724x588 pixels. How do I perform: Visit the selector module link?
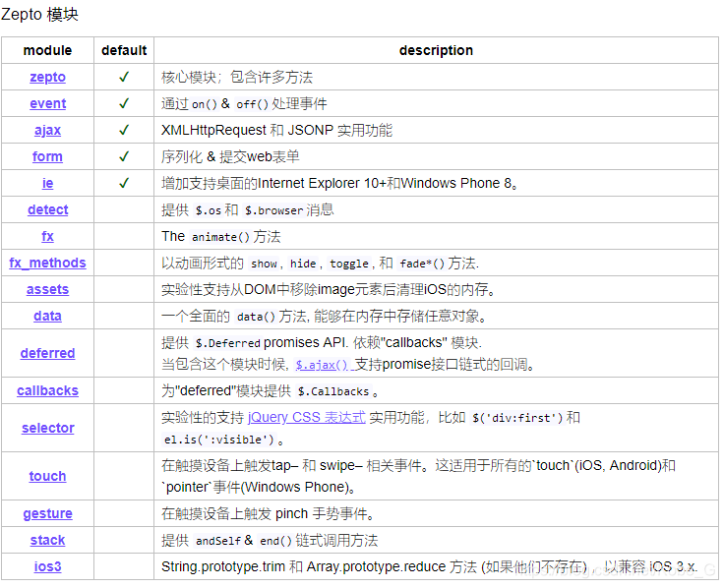point(47,428)
